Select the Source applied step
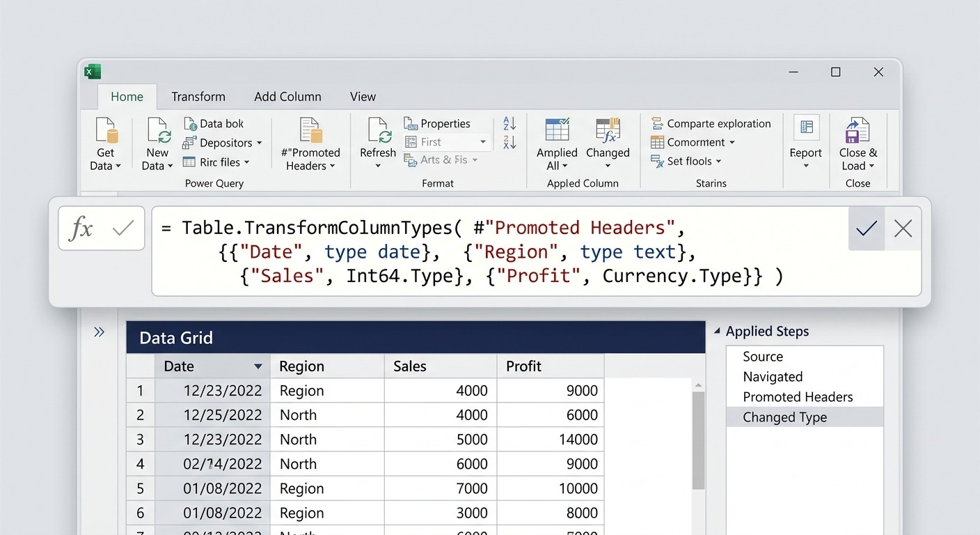980x535 pixels. [x=805, y=357]
